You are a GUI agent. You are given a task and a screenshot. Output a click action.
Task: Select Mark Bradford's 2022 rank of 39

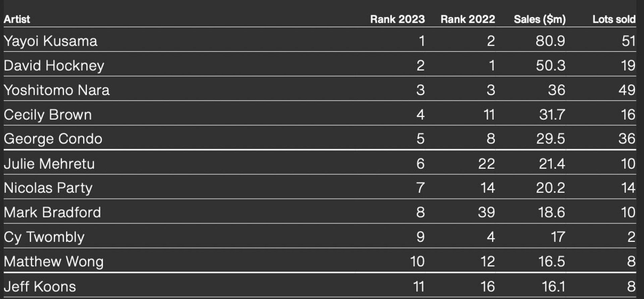tap(486, 212)
